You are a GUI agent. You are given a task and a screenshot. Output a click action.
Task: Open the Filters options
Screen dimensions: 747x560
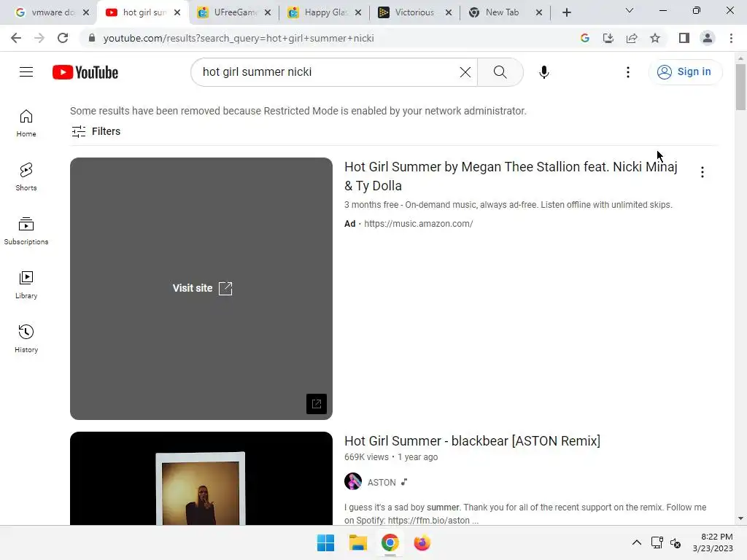click(96, 131)
